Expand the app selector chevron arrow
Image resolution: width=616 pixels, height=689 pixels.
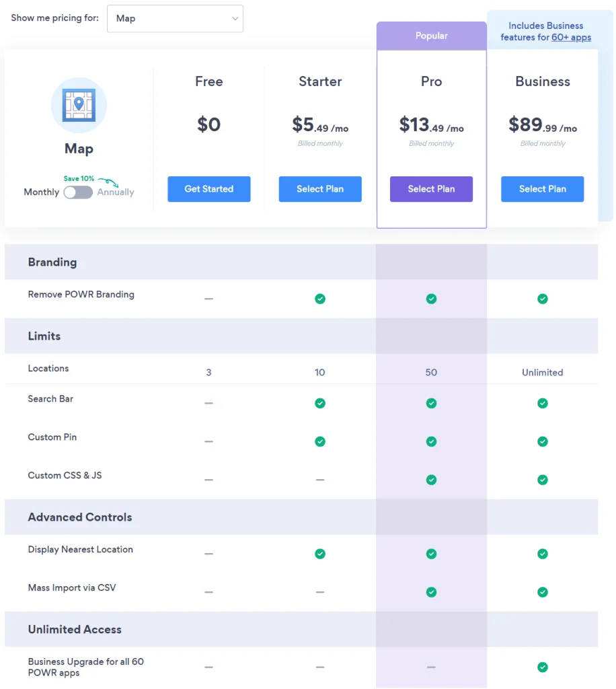point(235,19)
